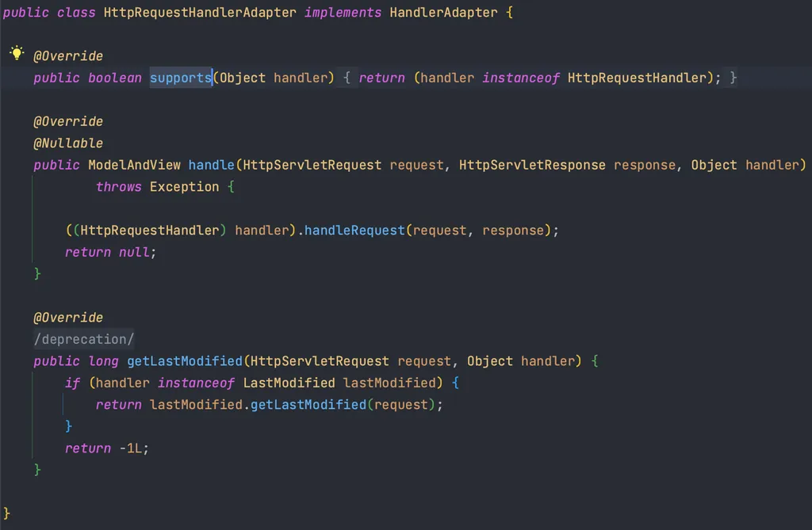Click the throws keyword
Screen dimensions: 812x530
tap(119, 187)
